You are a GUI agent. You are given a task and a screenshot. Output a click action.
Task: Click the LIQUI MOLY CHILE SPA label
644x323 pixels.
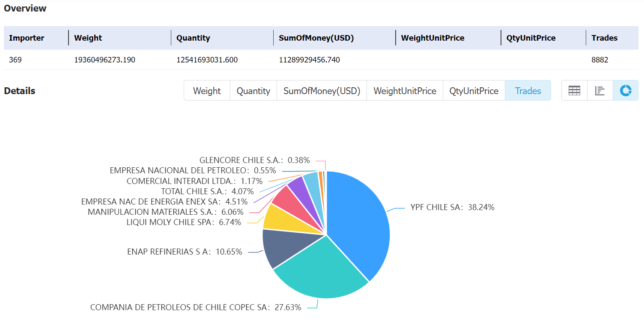tap(184, 222)
